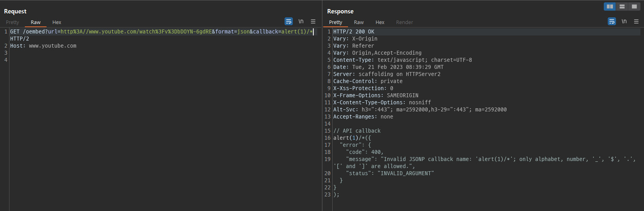Click the Content-Type response header line
644x211 pixels.
tap(402, 60)
